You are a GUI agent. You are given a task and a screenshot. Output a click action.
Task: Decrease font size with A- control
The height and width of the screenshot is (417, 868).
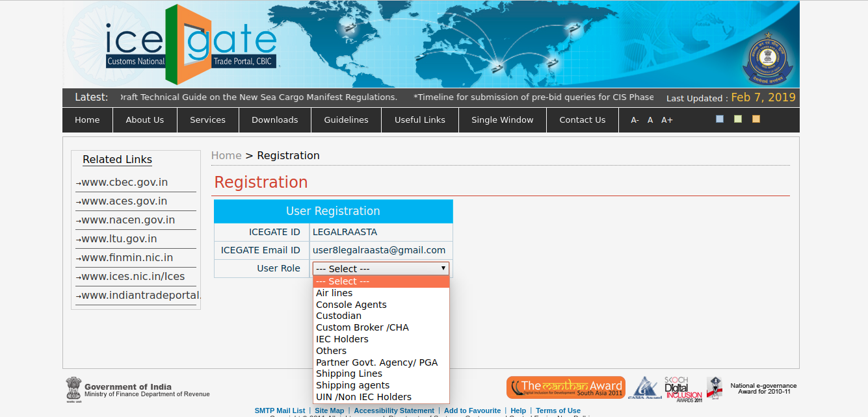[x=635, y=120]
